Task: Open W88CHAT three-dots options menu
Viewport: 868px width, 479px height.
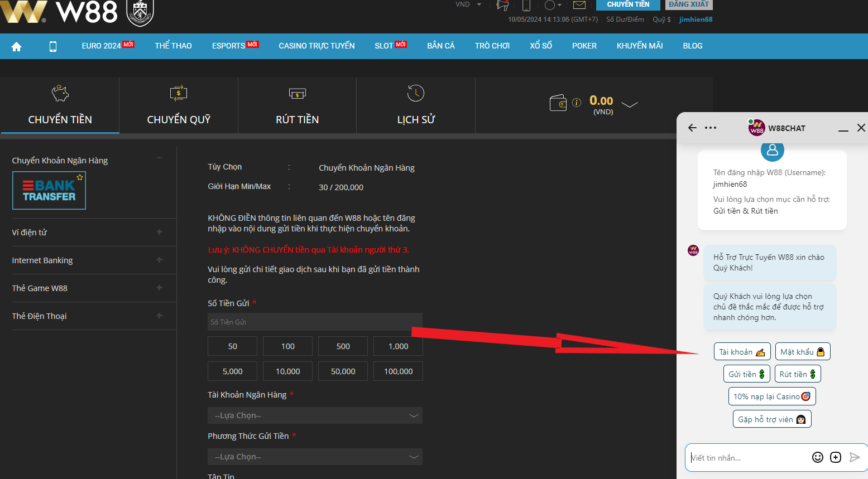Action: tap(711, 128)
